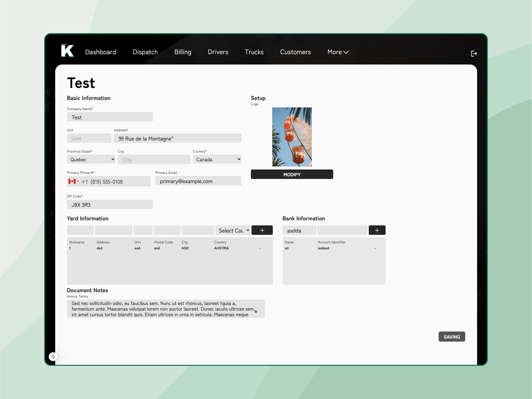Expand the More menu
The height and width of the screenshot is (399, 532).
pos(338,52)
